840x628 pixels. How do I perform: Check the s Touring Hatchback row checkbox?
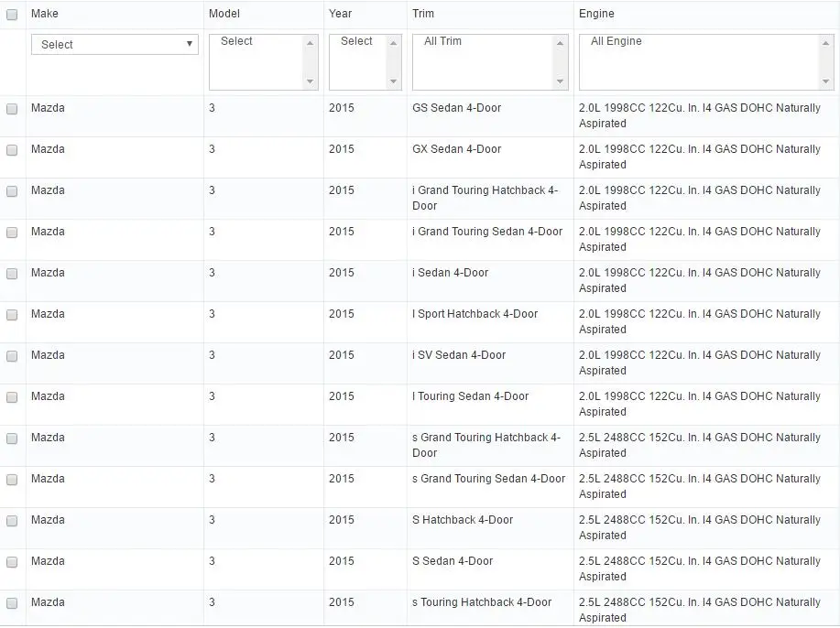point(12,604)
